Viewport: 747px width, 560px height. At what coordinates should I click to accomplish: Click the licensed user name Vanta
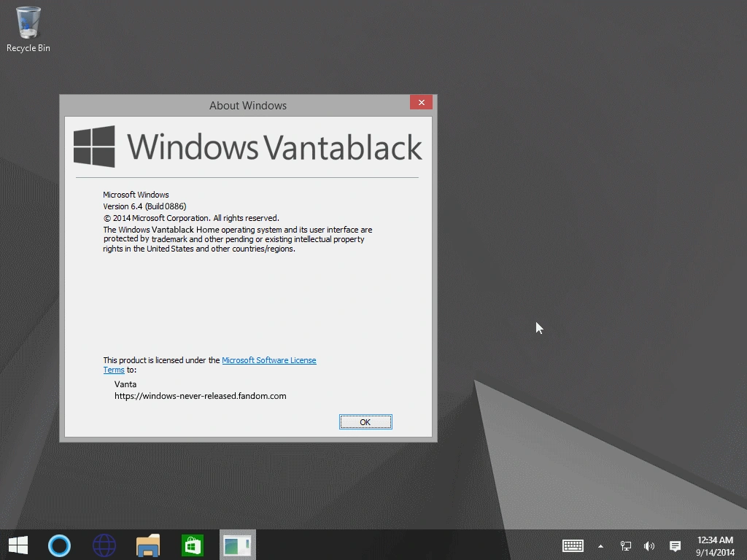(125, 384)
